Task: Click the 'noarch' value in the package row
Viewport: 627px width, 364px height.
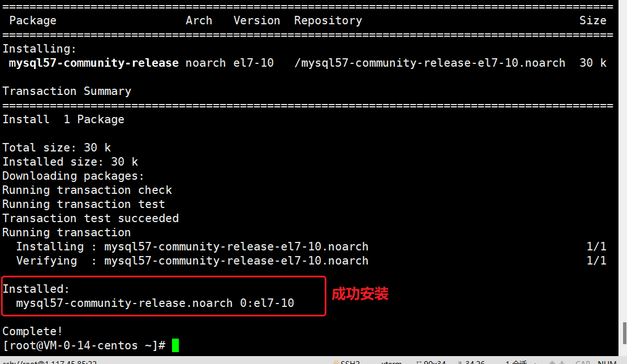Action: tap(205, 63)
